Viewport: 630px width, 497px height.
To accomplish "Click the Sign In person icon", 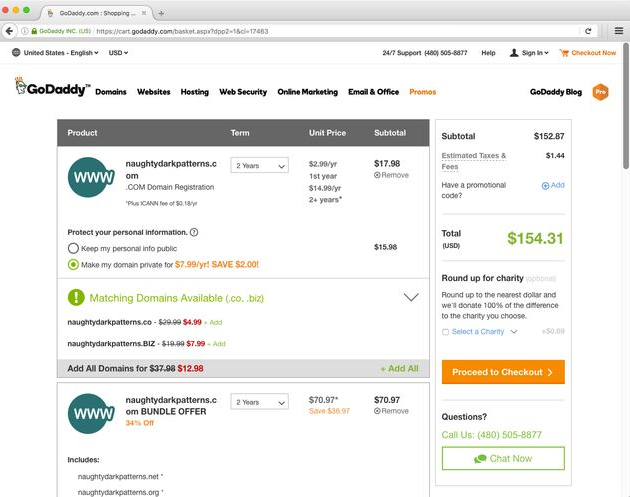I will [514, 52].
